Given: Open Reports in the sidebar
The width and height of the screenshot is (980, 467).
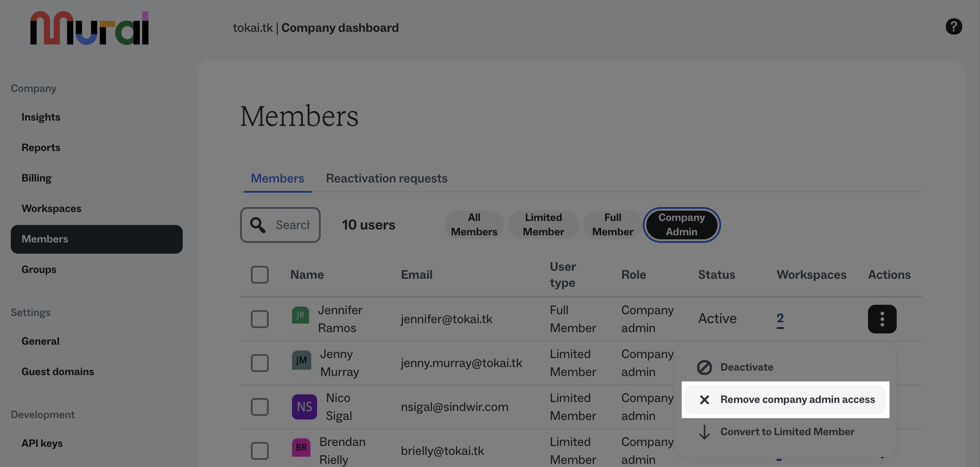Looking at the screenshot, I should pos(41,148).
